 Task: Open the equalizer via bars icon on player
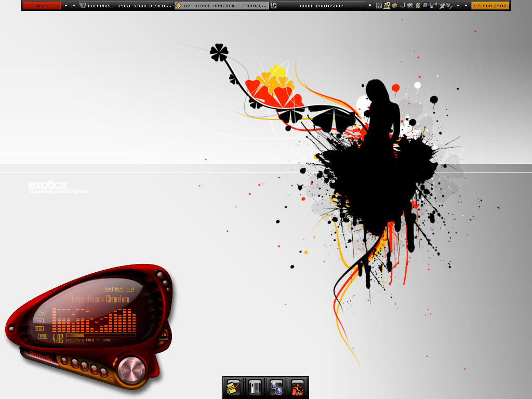(164, 334)
